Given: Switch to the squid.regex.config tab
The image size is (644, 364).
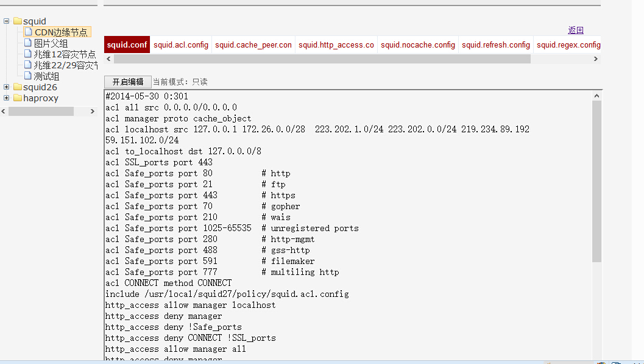Looking at the screenshot, I should point(568,45).
